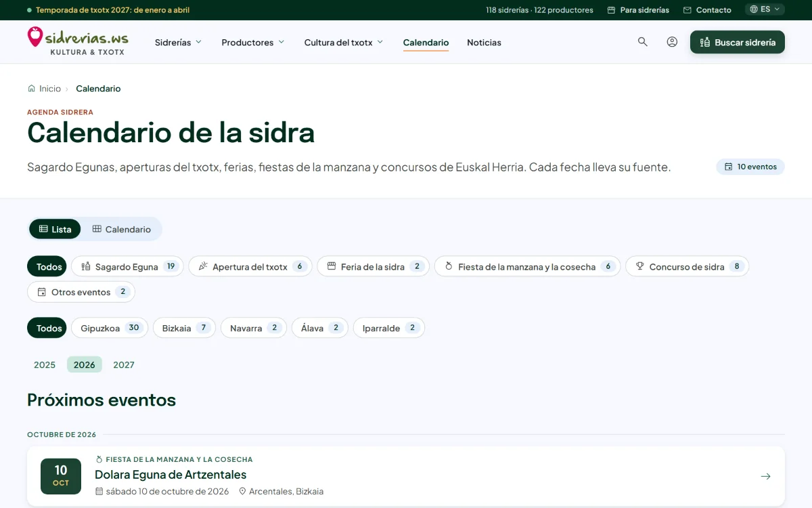The width and height of the screenshot is (812, 508).
Task: Open Dolara Eguna de Artzentales event title
Action: point(171,475)
